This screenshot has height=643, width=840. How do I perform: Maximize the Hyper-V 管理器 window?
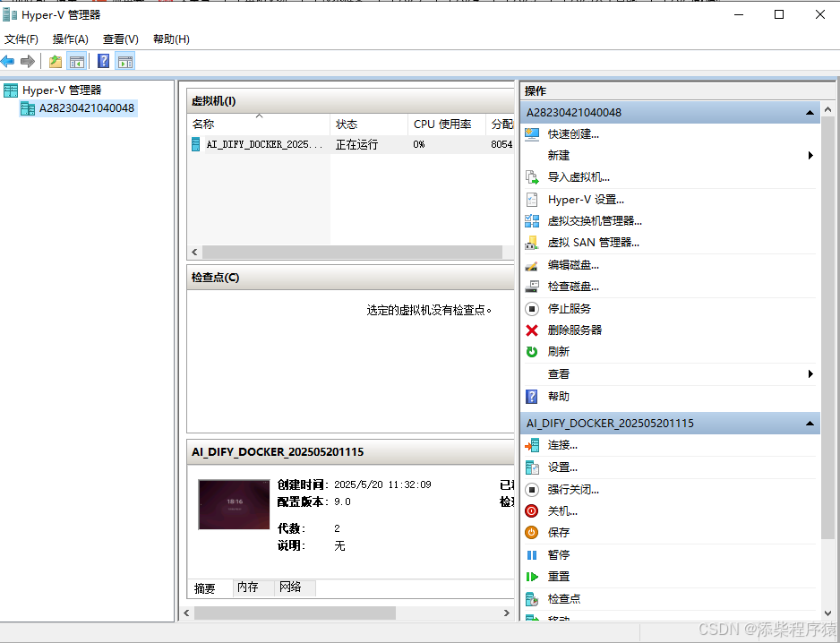(779, 14)
